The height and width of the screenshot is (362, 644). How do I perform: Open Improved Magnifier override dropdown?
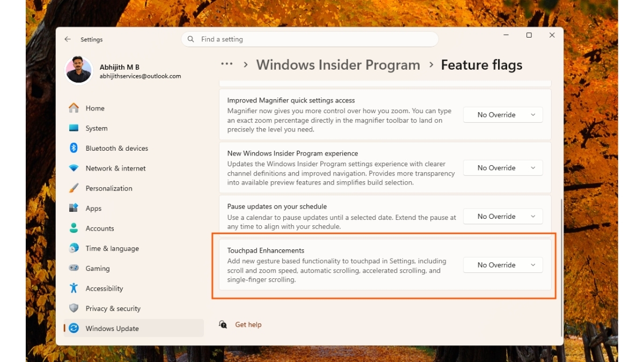point(503,115)
